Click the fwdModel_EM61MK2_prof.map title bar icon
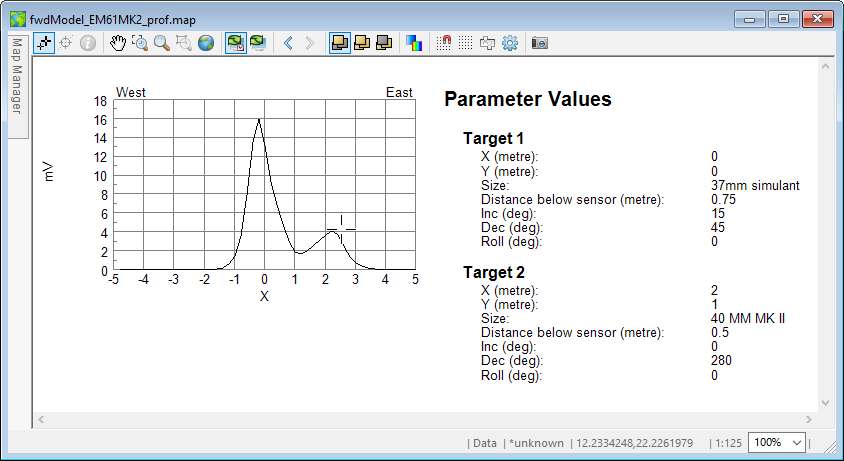This screenshot has width=844, height=461. pyautogui.click(x=17, y=18)
